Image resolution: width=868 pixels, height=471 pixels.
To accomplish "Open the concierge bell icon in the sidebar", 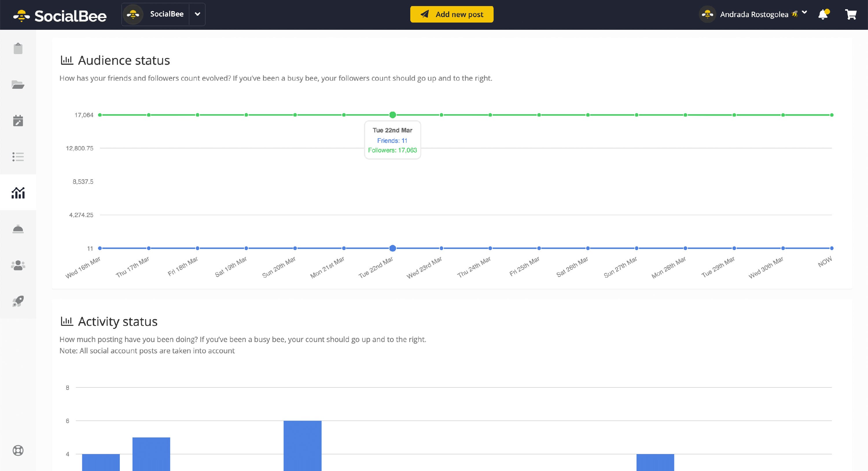I will point(18,229).
